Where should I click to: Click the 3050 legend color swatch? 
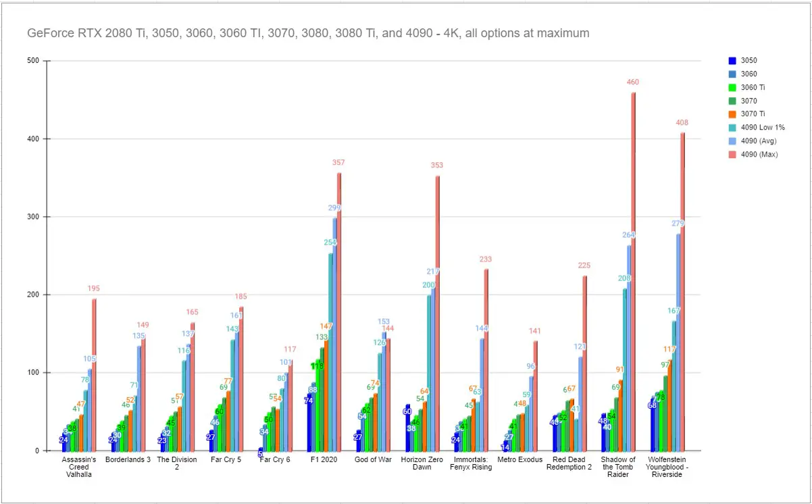[732, 61]
